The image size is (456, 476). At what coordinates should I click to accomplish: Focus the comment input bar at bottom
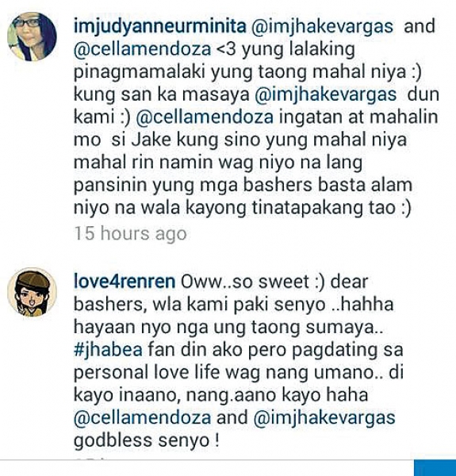tap(206, 468)
